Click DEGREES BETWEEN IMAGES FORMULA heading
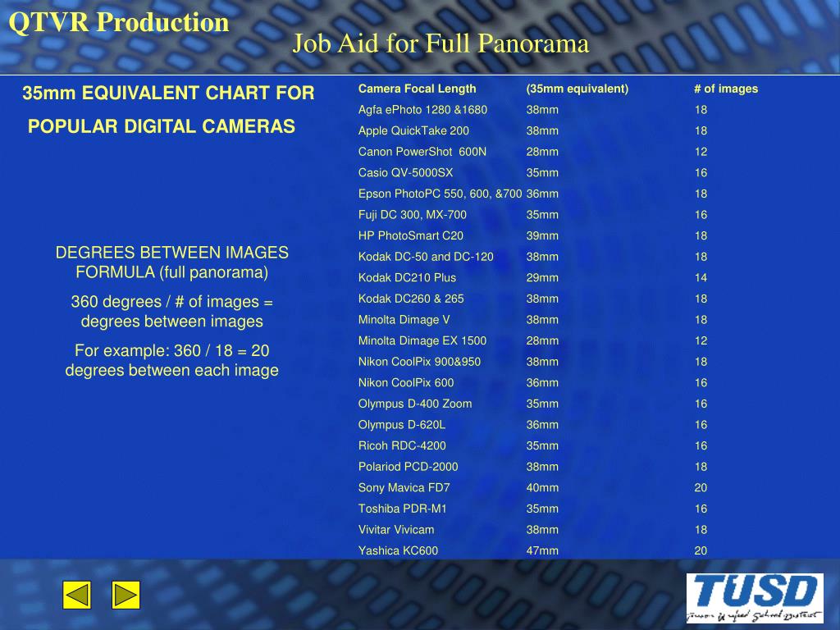 click(x=172, y=262)
